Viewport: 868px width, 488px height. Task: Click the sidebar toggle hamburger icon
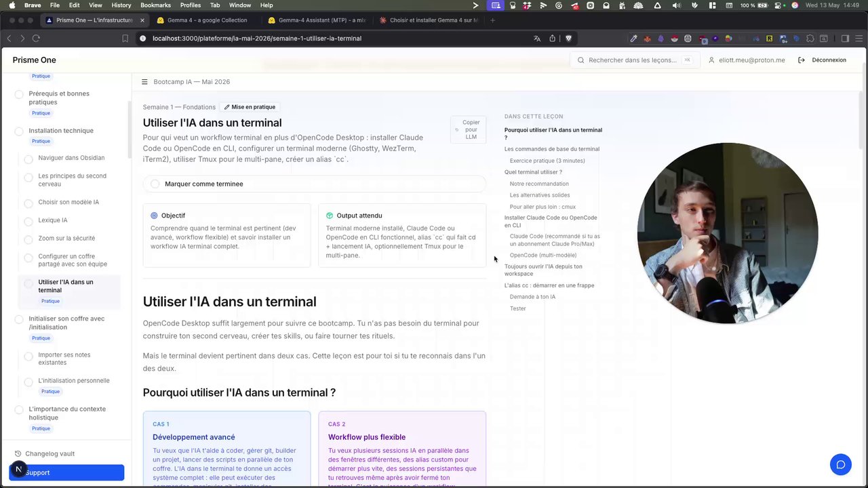click(x=144, y=82)
